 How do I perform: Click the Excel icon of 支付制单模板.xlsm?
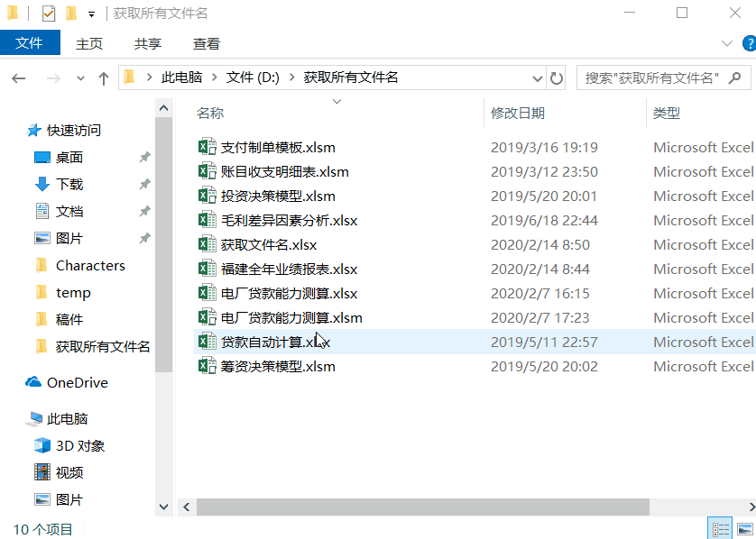click(x=207, y=146)
